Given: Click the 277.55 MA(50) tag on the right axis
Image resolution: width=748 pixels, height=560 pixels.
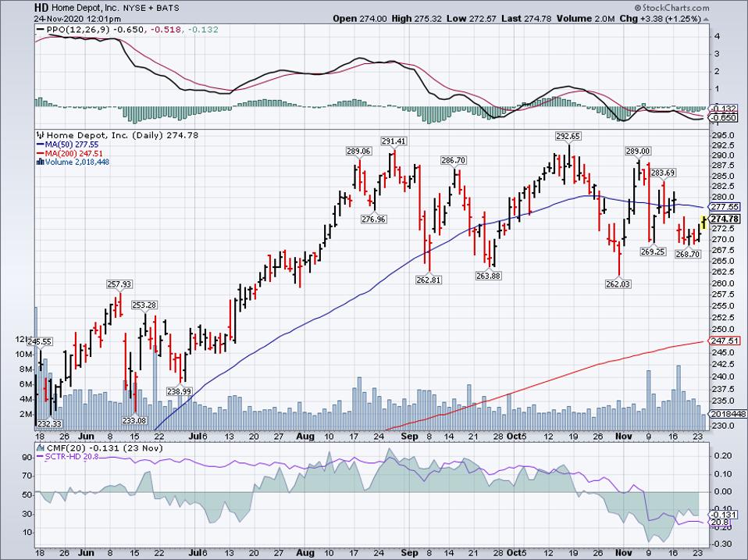Looking at the screenshot, I should tap(725, 207).
